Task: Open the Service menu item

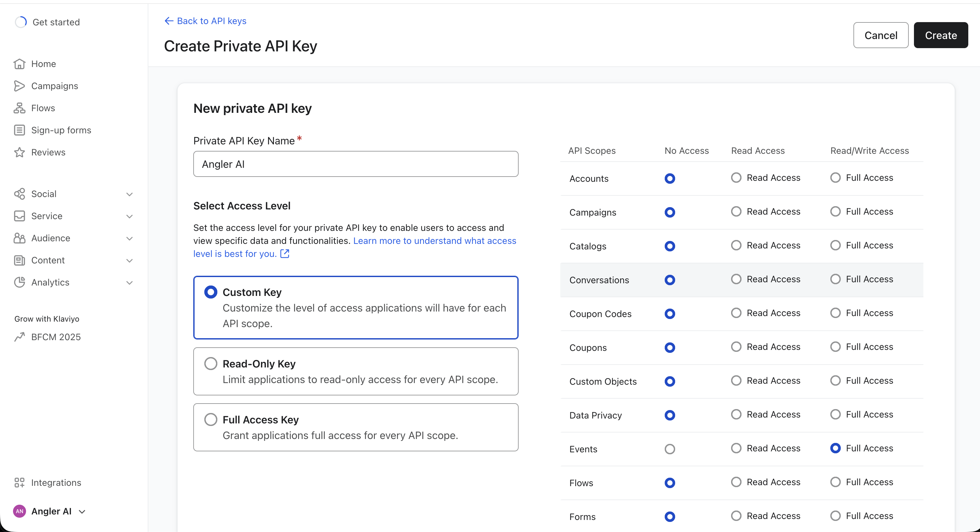Action: tap(47, 216)
